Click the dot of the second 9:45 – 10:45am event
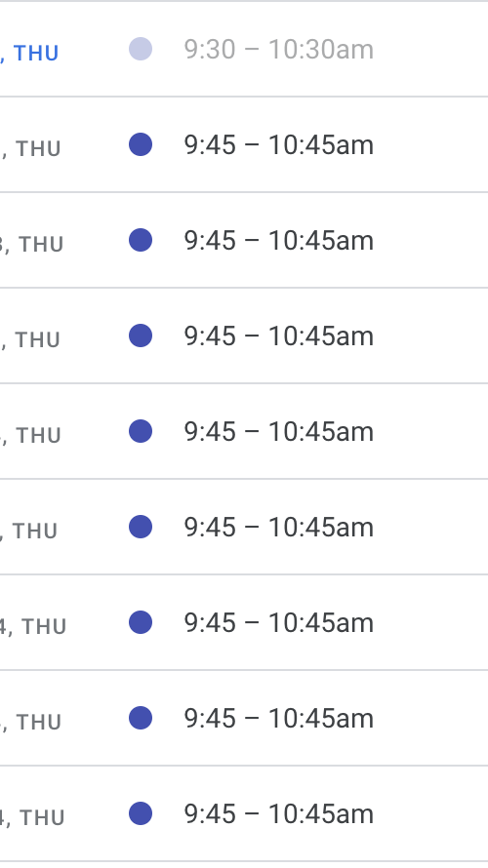Image resolution: width=488 pixels, height=868 pixels. (x=141, y=240)
